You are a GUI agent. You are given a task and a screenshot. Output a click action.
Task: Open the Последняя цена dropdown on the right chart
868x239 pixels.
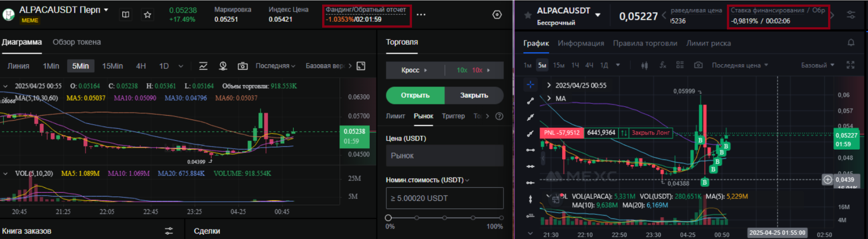click(740, 65)
